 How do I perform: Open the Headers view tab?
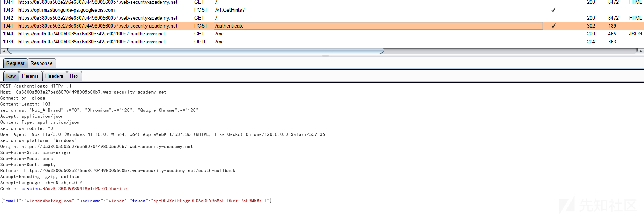pos(54,76)
